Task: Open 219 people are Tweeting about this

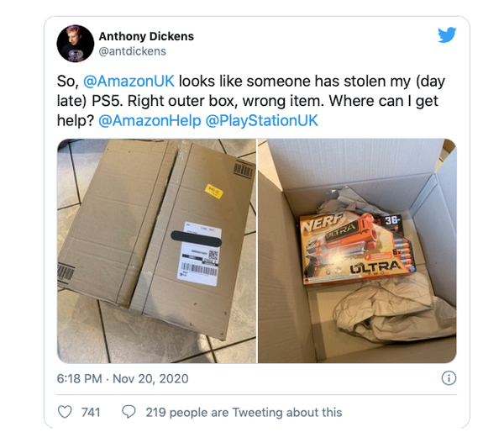Action: [x=244, y=413]
